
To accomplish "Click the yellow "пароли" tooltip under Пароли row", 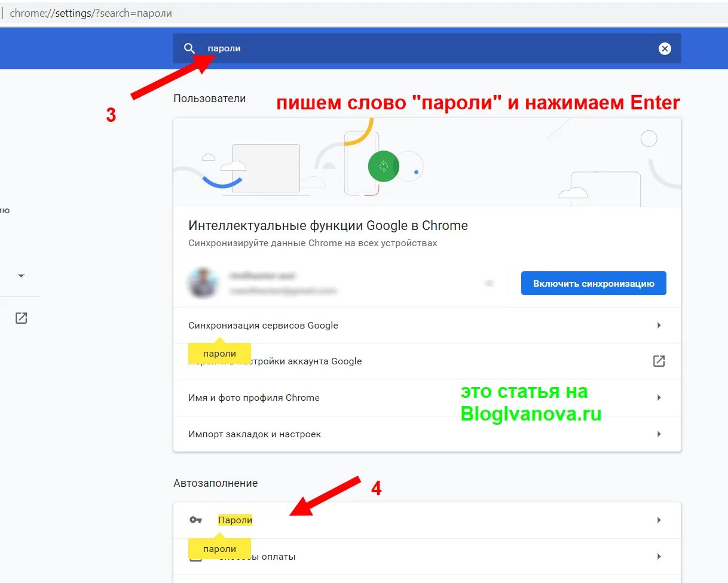I will 219,548.
